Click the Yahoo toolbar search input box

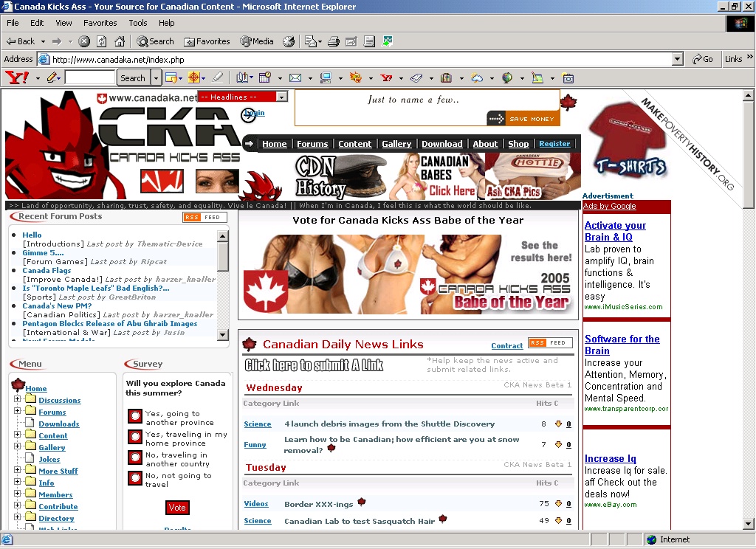89,77
